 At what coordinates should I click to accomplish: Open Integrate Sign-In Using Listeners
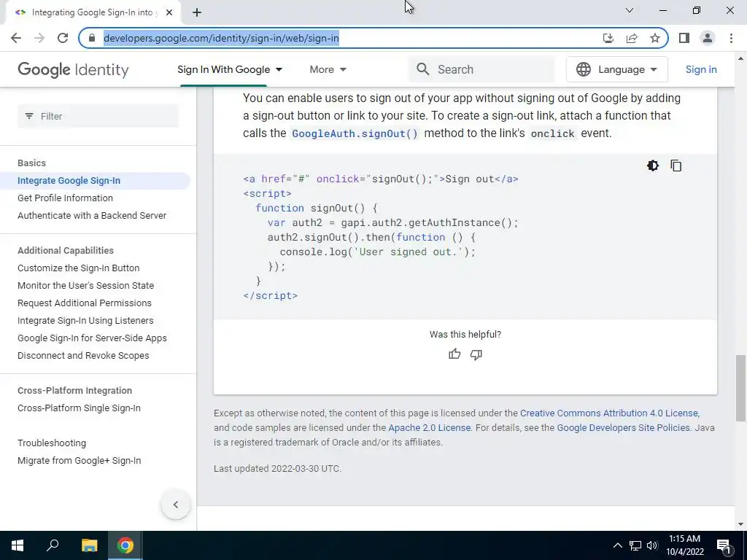(85, 321)
